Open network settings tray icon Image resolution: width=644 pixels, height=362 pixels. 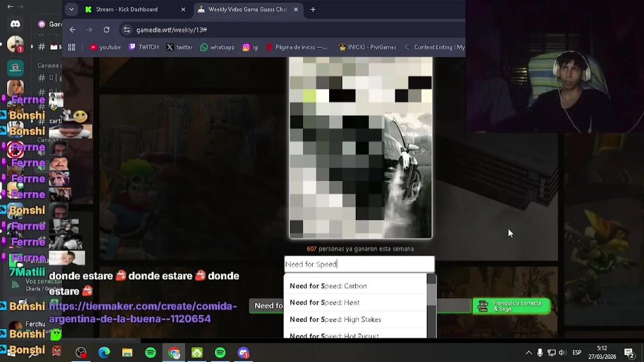click(x=551, y=353)
